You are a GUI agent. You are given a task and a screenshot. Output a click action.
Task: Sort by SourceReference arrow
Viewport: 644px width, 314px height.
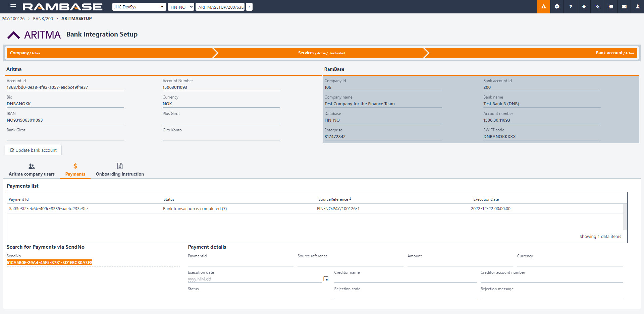point(350,199)
